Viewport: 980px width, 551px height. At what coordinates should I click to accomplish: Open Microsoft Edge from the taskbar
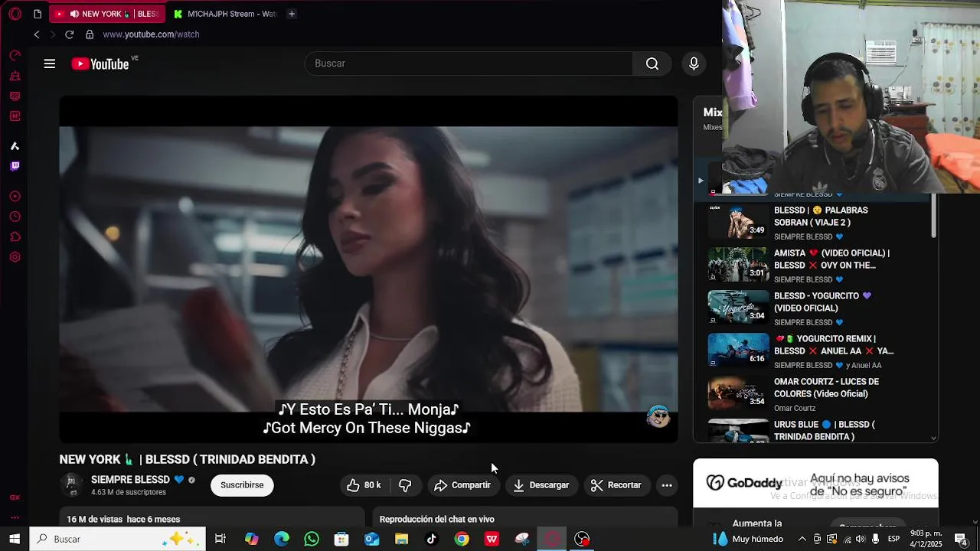tap(282, 539)
